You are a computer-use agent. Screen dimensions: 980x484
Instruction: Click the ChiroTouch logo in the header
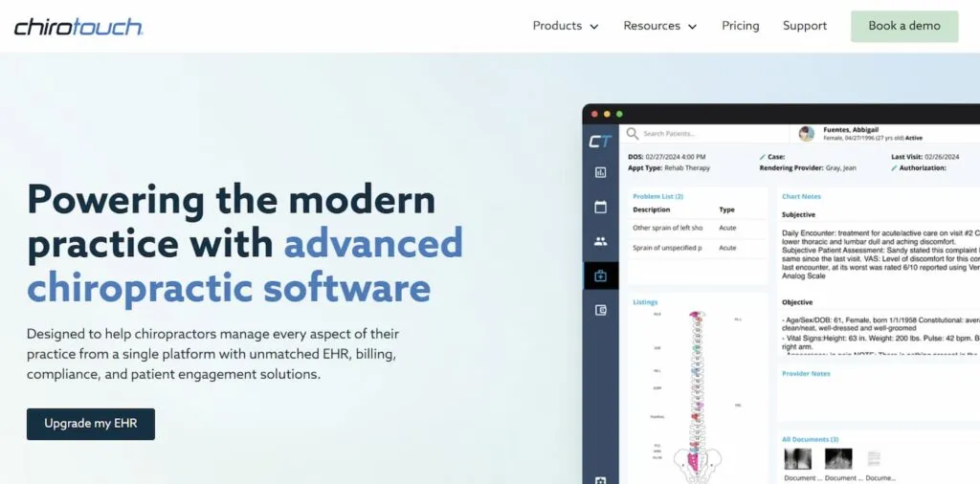78,26
